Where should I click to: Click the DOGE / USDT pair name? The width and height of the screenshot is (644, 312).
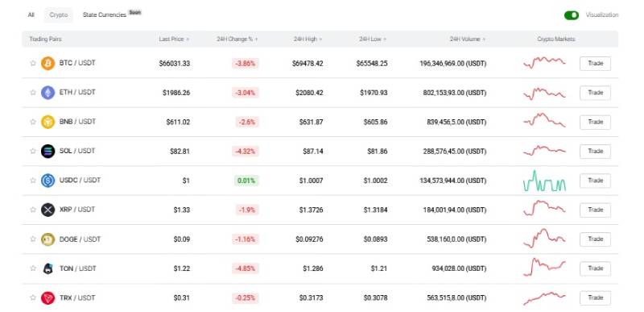coord(80,239)
